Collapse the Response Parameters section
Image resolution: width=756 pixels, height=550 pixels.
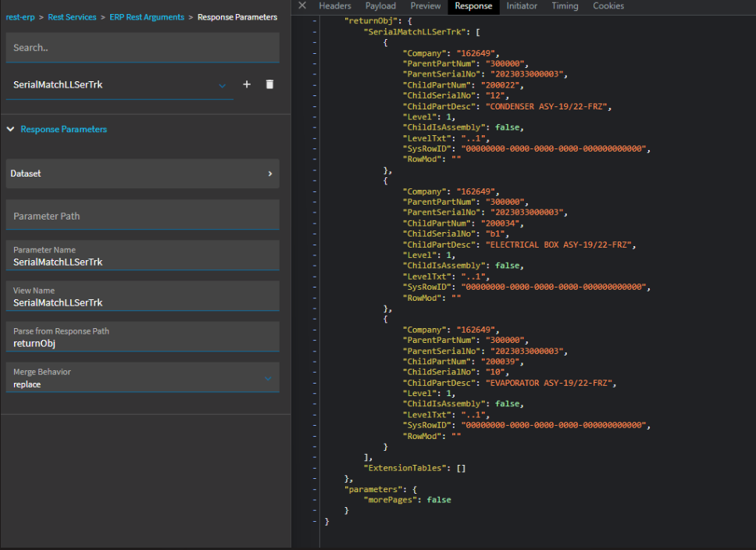(x=11, y=130)
